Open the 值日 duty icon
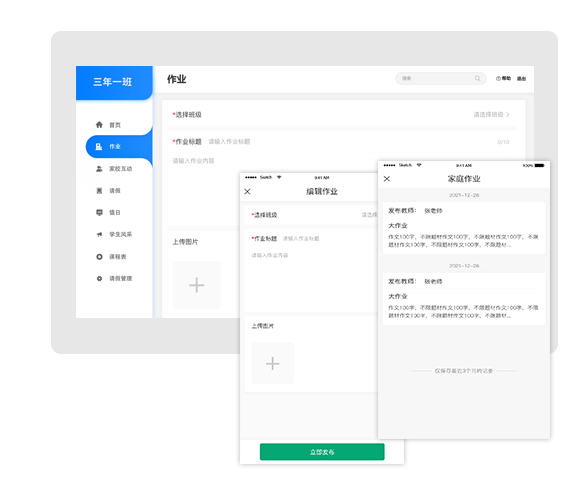Image resolution: width=580 pixels, height=495 pixels. click(99, 212)
